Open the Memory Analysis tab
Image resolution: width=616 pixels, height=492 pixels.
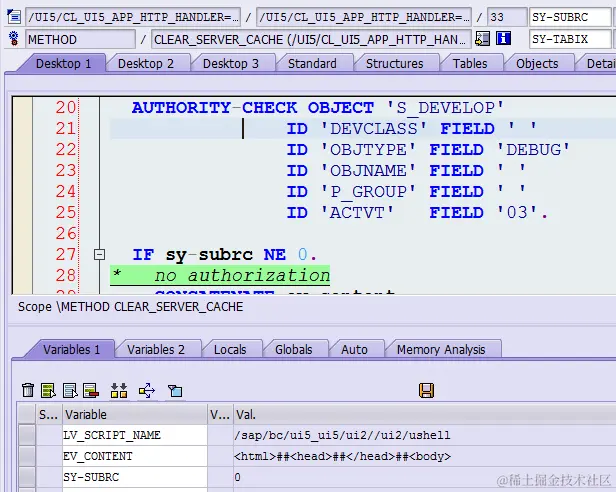[441, 349]
